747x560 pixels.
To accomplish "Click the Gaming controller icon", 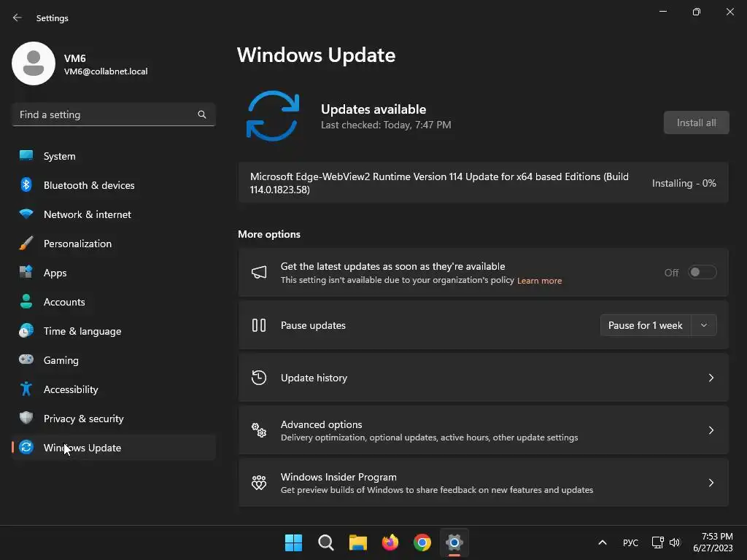I will [x=26, y=359].
